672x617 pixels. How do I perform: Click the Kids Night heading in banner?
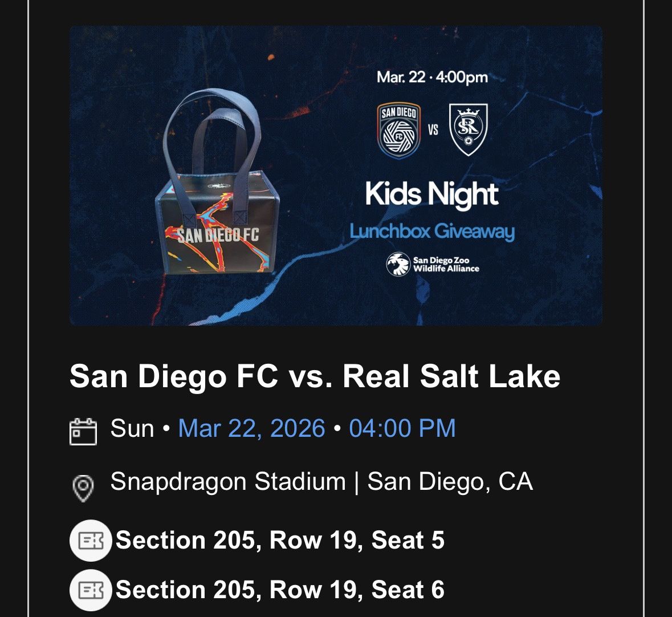(431, 194)
